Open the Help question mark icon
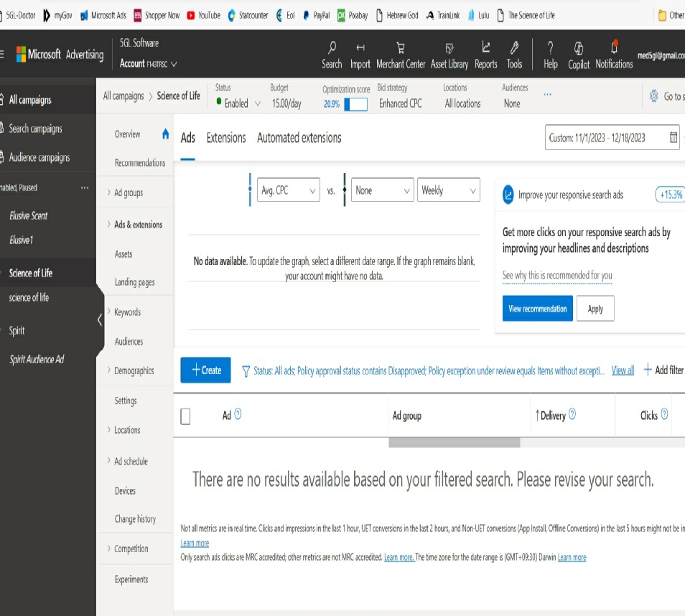The height and width of the screenshot is (616, 685). [550, 47]
